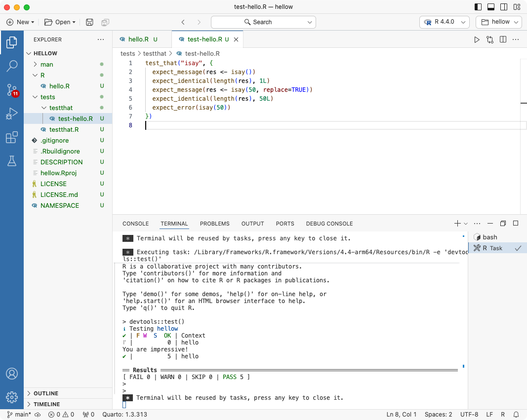Click inside the Search box at the top
This screenshot has height=420, width=527.
(263, 22)
